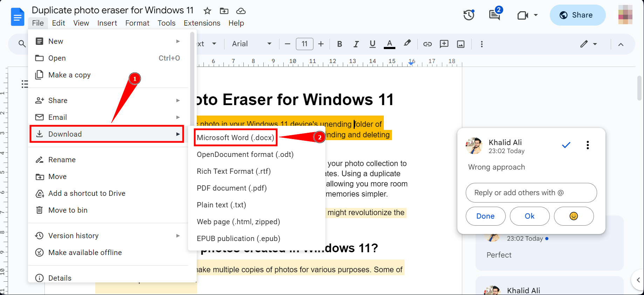Open comment more options dots

pos(588,145)
